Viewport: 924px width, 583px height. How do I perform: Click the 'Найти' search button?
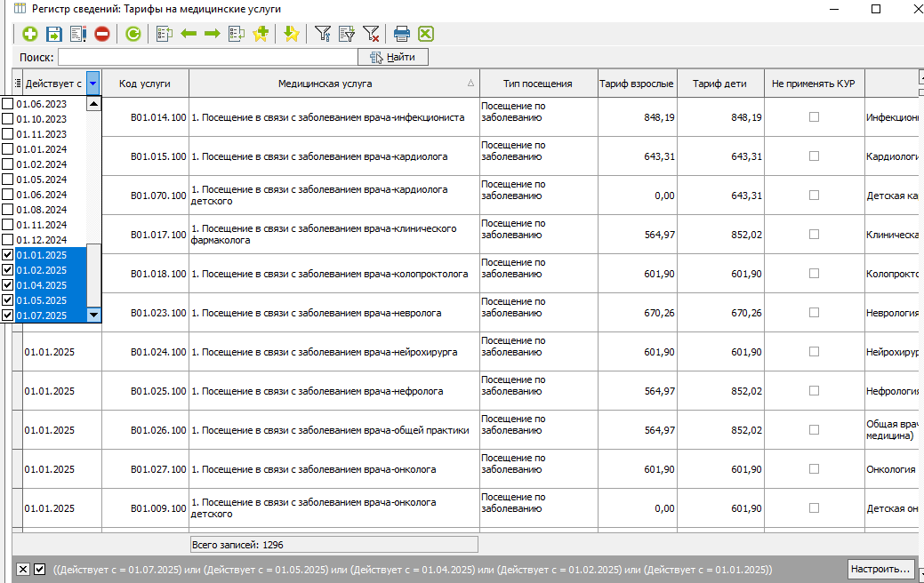point(393,57)
